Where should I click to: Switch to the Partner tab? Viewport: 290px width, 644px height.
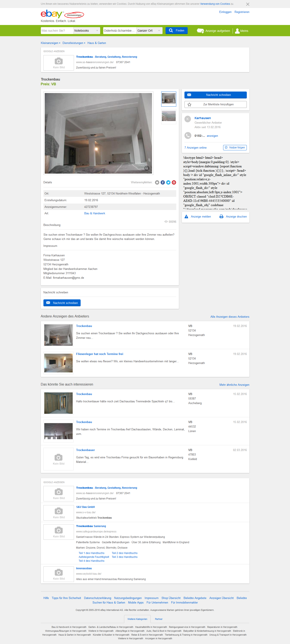(158, 619)
